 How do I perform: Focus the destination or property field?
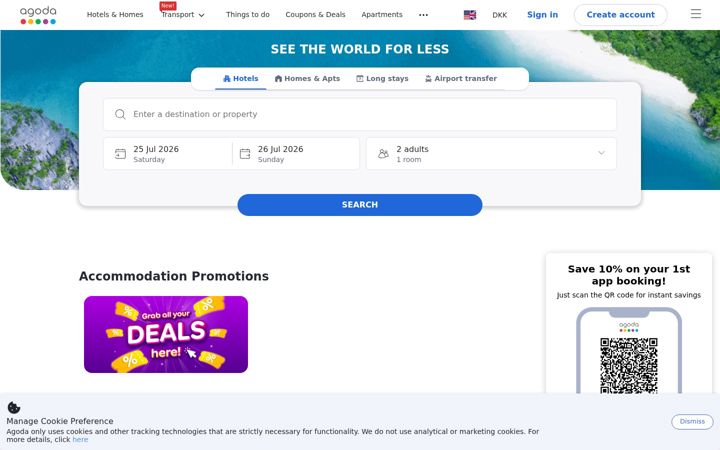[360, 114]
